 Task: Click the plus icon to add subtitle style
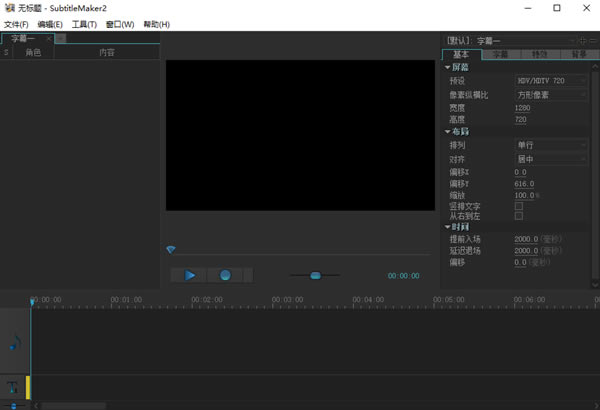coord(582,39)
